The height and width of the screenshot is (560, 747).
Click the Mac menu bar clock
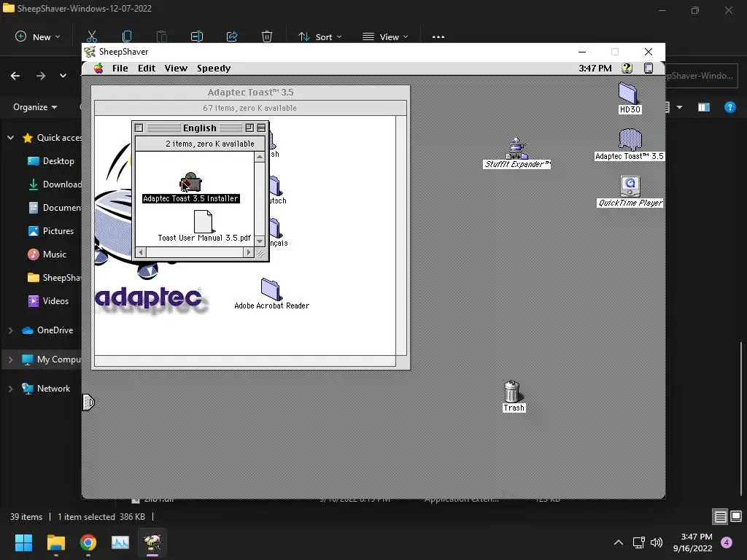(x=595, y=68)
